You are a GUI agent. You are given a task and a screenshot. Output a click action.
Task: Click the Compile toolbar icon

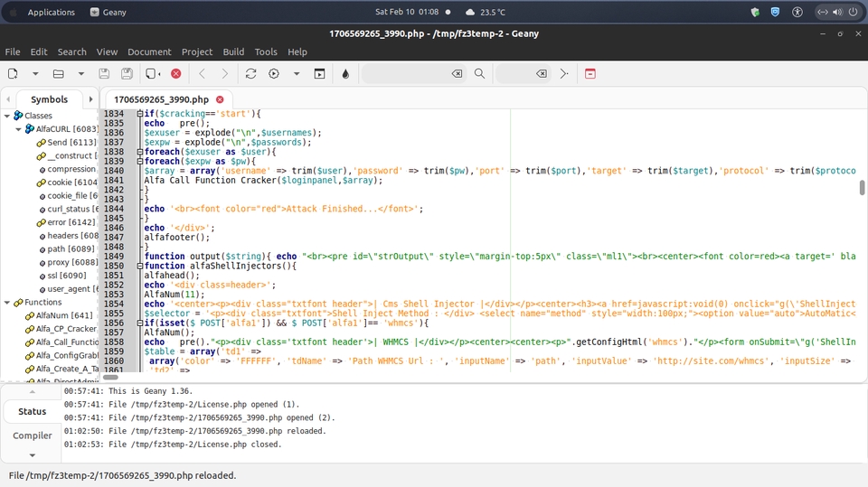tap(250, 73)
